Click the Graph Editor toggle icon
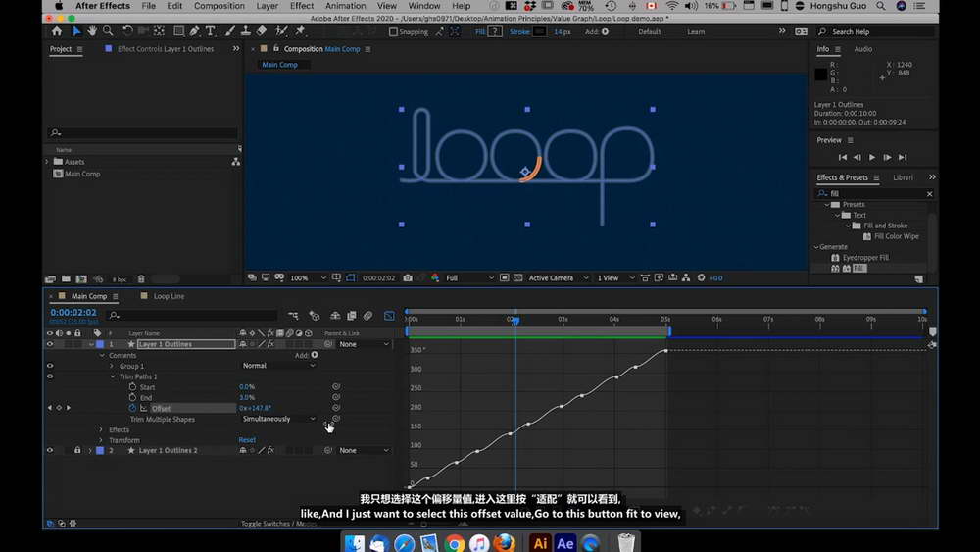Viewport: 980px width, 552px height. (x=389, y=316)
